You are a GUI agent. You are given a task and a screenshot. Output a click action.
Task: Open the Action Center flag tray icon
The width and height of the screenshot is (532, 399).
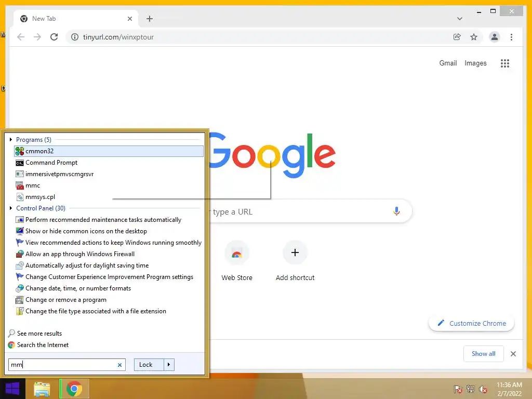[458, 389]
